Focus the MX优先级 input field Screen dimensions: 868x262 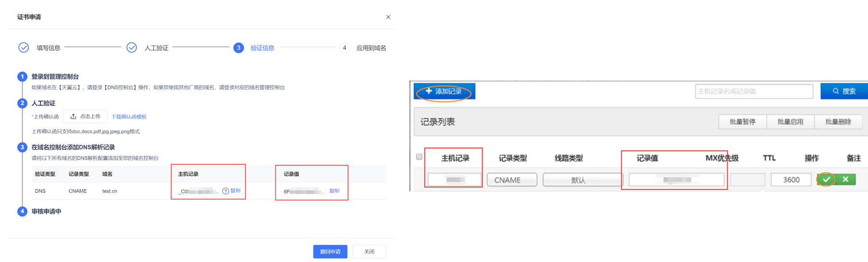tap(747, 180)
